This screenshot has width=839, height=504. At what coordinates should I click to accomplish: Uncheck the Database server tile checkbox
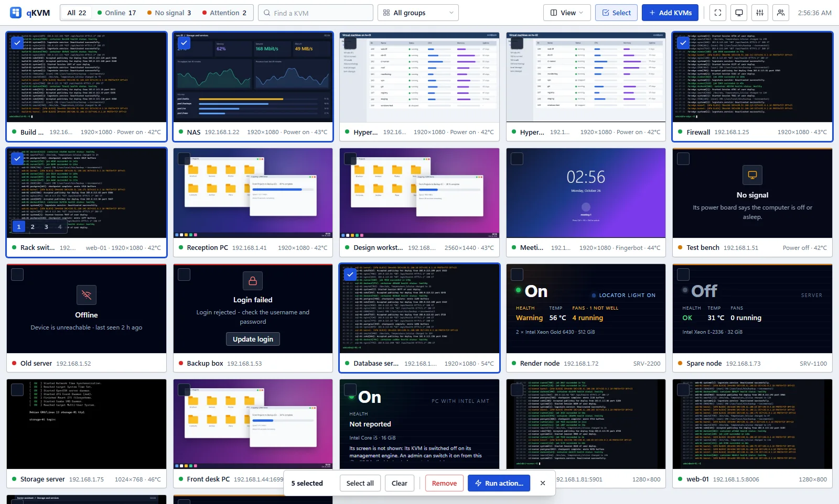coord(350,274)
